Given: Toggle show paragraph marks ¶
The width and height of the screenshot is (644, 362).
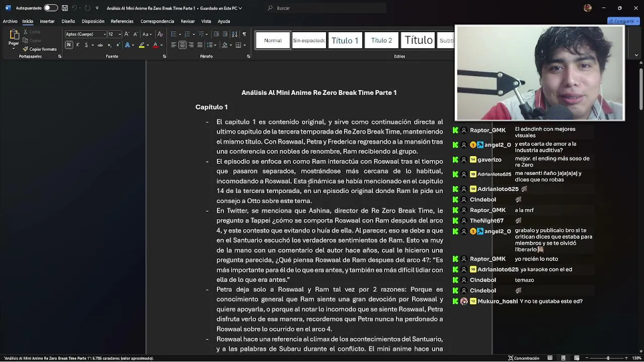Looking at the screenshot, I should 244,34.
